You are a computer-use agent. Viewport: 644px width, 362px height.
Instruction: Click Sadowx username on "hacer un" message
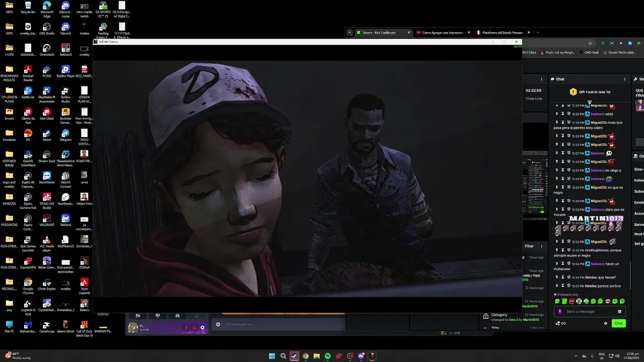click(x=597, y=264)
